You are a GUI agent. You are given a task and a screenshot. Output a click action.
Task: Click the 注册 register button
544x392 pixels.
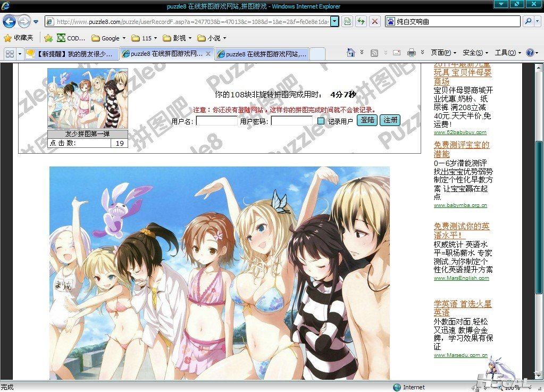click(x=390, y=120)
